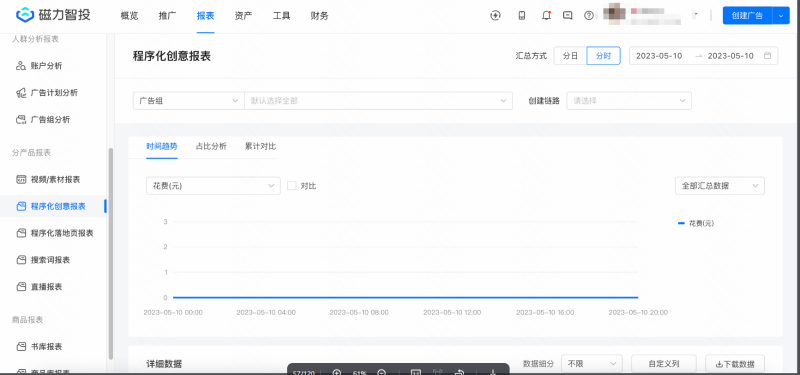Click the user avatar picture
Image resolution: width=800 pixels, height=375 pixels.
(614, 14)
